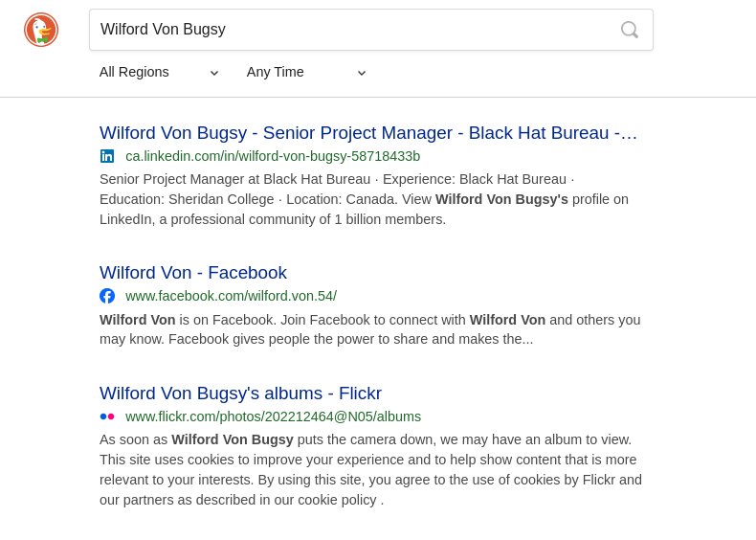Click the LinkedIn favicon beside first result
The image size is (756, 540).
pyautogui.click(x=107, y=156)
